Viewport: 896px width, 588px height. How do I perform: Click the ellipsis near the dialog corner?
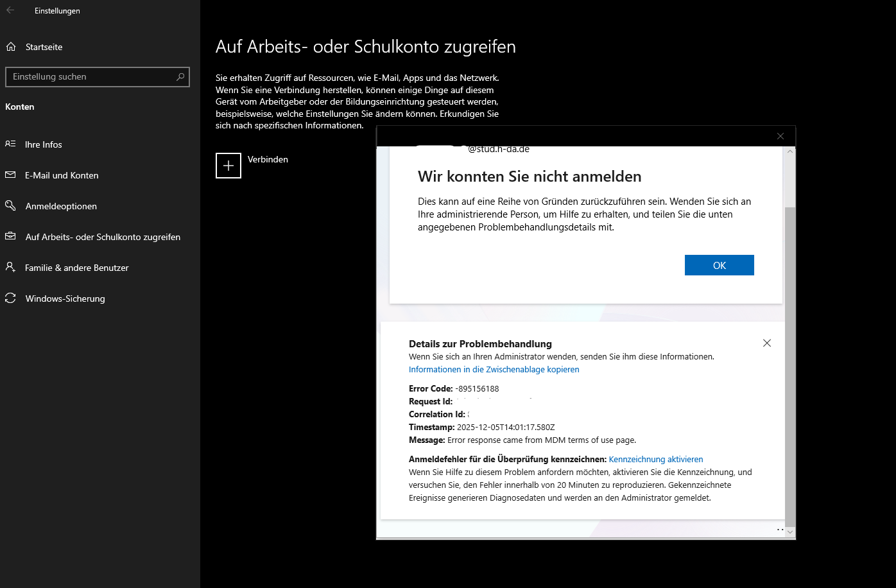pos(780,528)
